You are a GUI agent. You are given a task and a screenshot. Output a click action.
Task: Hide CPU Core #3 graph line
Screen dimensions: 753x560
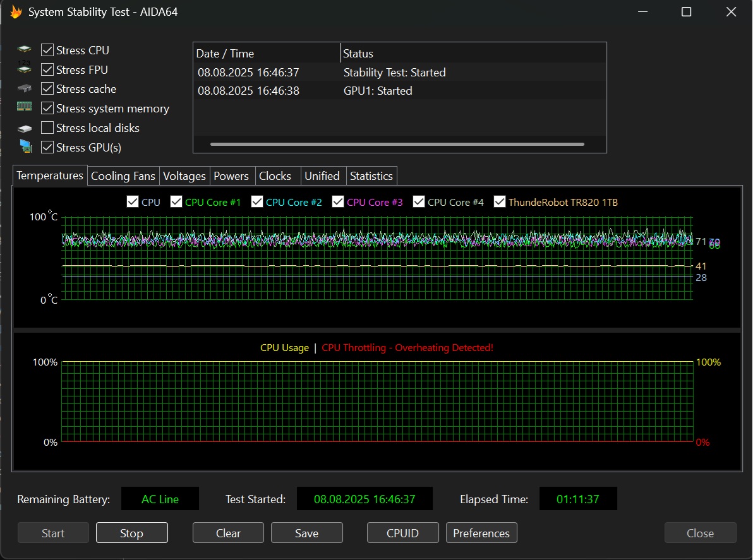coord(337,202)
